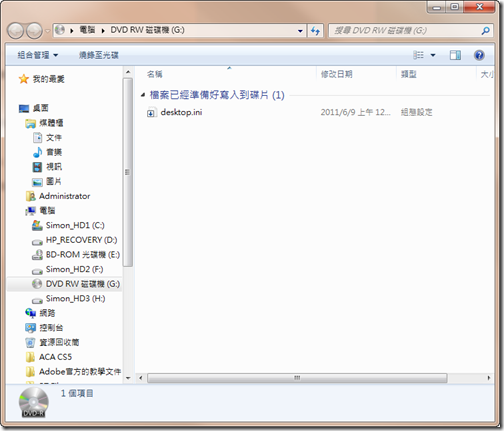Image resolution: width=504 pixels, height=431 pixels.
Task: Open Help with the question mark icon
Action: (x=479, y=55)
